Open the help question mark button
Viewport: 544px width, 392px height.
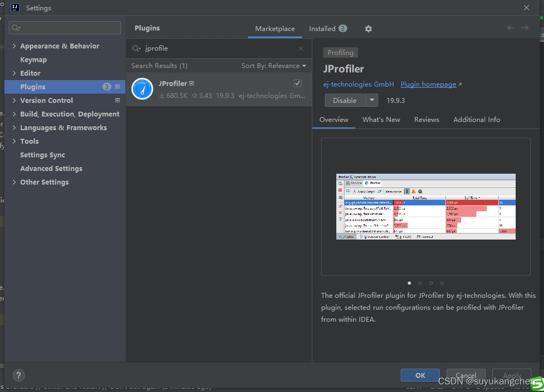pyautogui.click(x=19, y=375)
